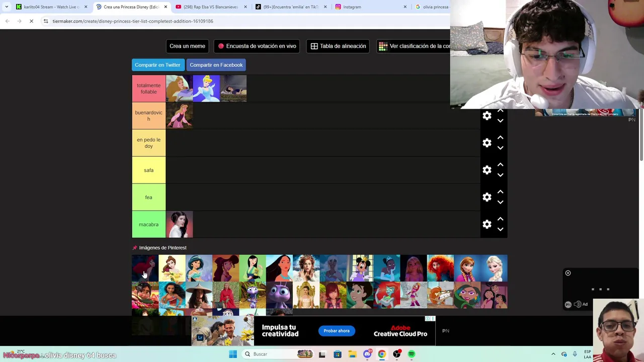Pick Anna thumbnail from image pool
Viewport: 644px width, 362px height.
tap(467, 268)
